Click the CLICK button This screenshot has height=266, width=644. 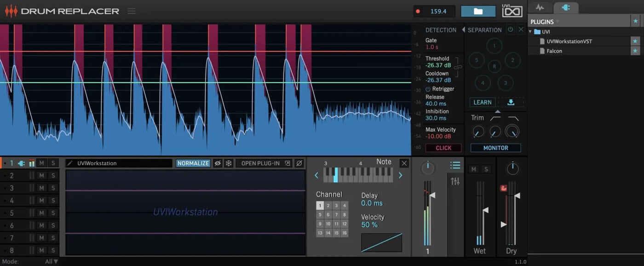(x=443, y=148)
